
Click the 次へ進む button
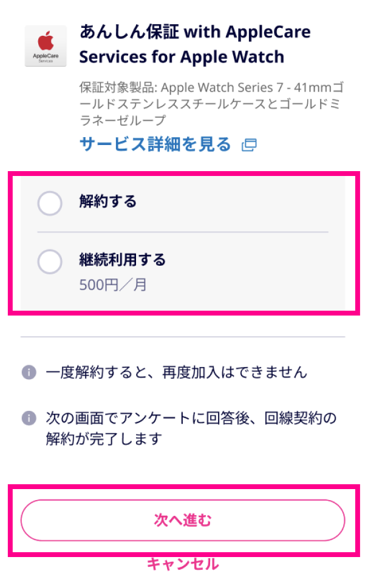tap(183, 520)
